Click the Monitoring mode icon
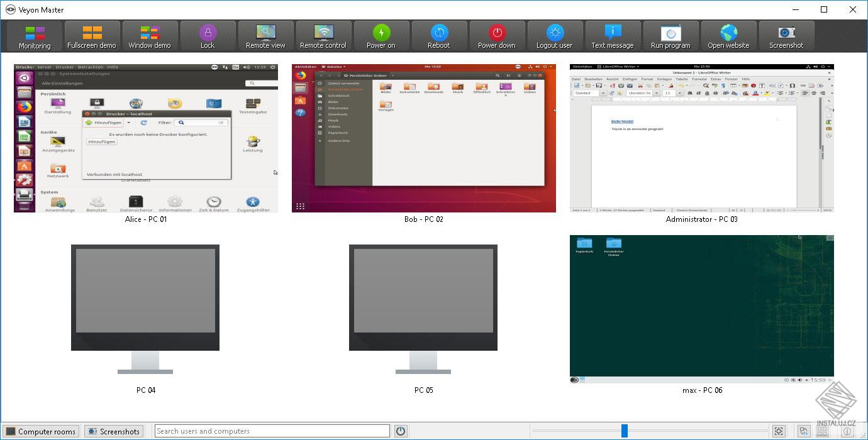Image resolution: width=868 pixels, height=440 pixels. coord(35,36)
